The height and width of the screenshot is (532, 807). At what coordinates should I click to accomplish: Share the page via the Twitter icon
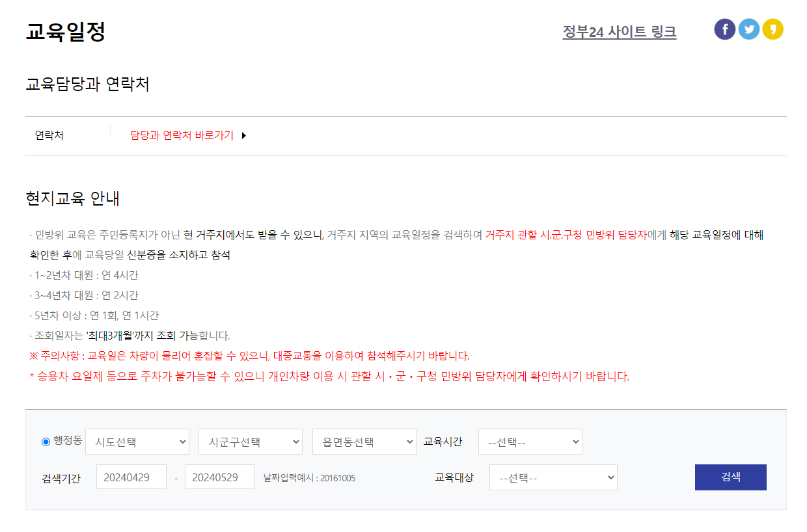click(749, 29)
